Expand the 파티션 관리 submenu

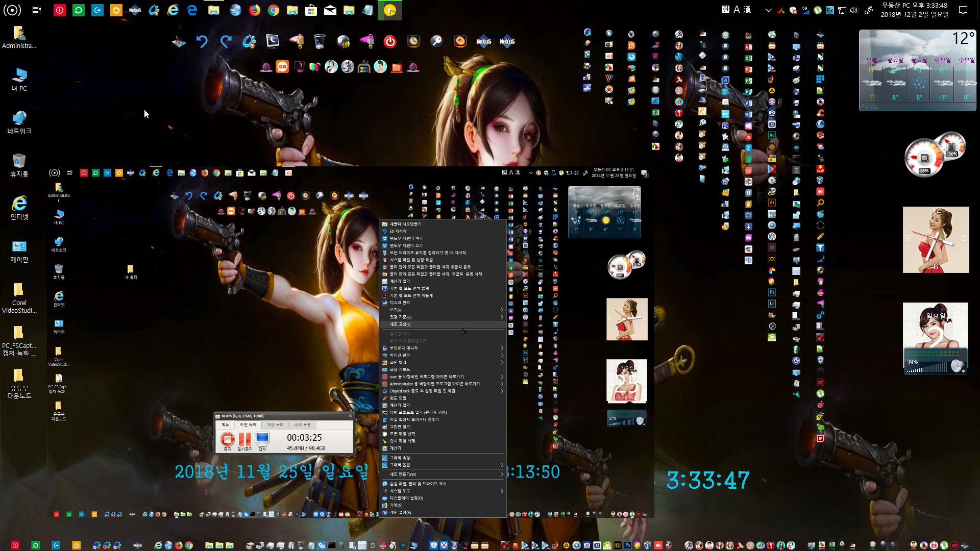tap(443, 355)
